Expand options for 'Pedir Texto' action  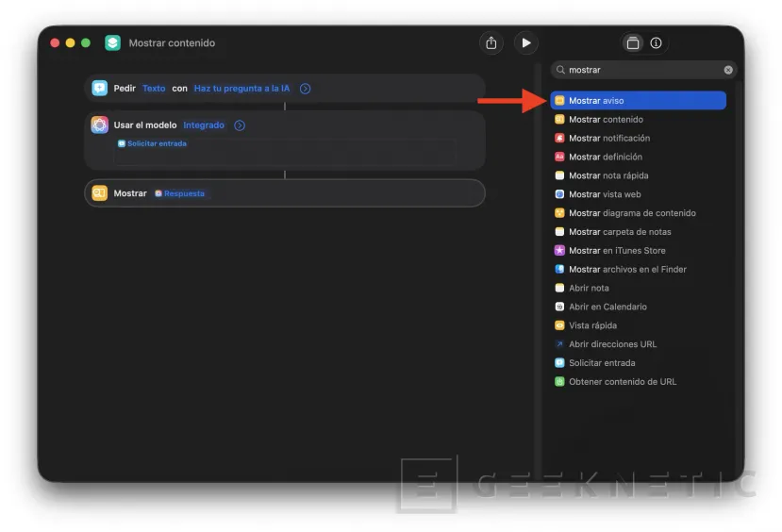click(305, 89)
